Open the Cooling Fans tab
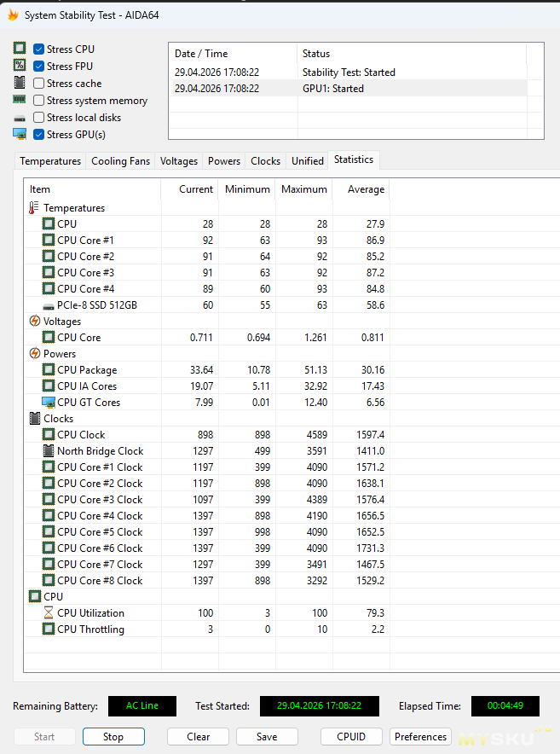560x754 pixels. pyautogui.click(x=120, y=161)
